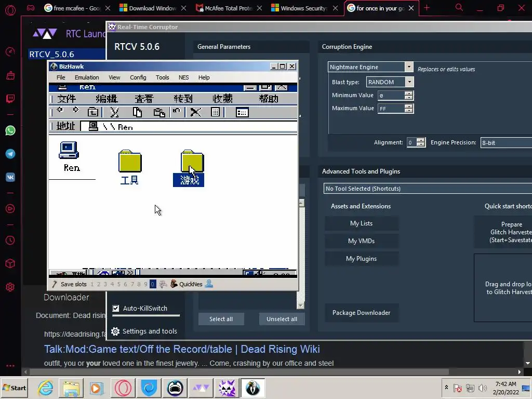Click the blue user icon in BizHawk status bar
Screen dimensions: 532x399
click(x=209, y=284)
